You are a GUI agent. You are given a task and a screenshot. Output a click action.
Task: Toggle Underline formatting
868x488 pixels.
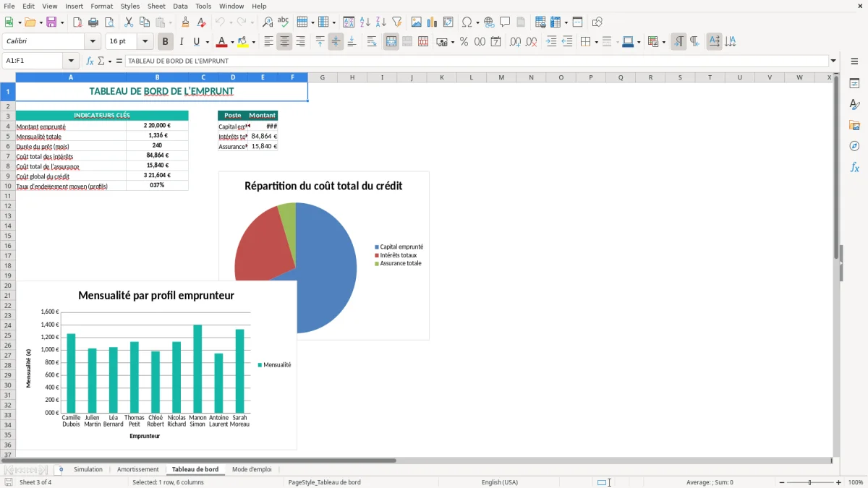point(196,42)
